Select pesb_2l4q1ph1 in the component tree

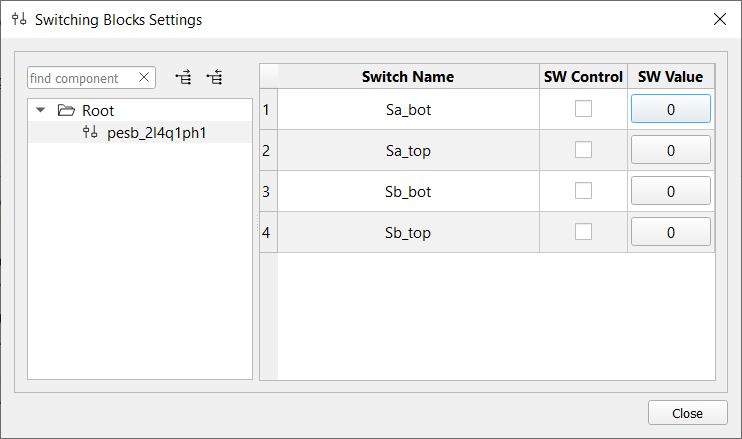tap(156, 133)
